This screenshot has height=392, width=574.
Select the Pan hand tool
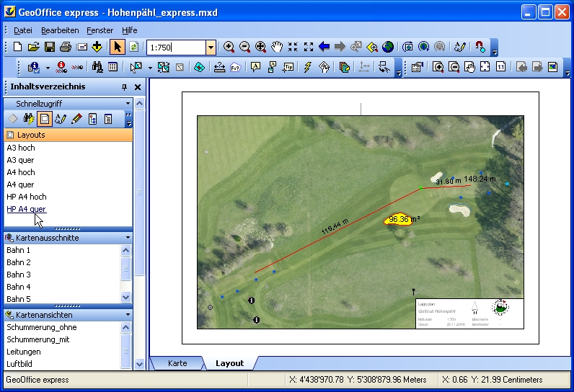277,47
